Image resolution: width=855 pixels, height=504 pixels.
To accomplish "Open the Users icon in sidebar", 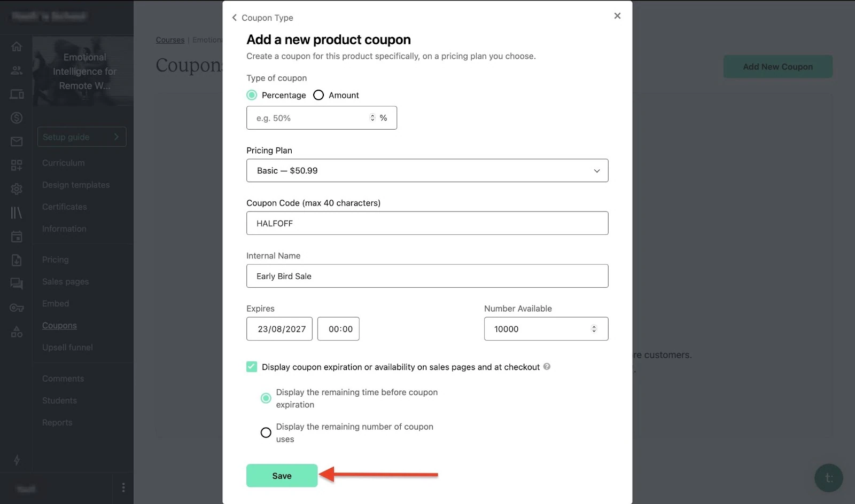I will [17, 70].
